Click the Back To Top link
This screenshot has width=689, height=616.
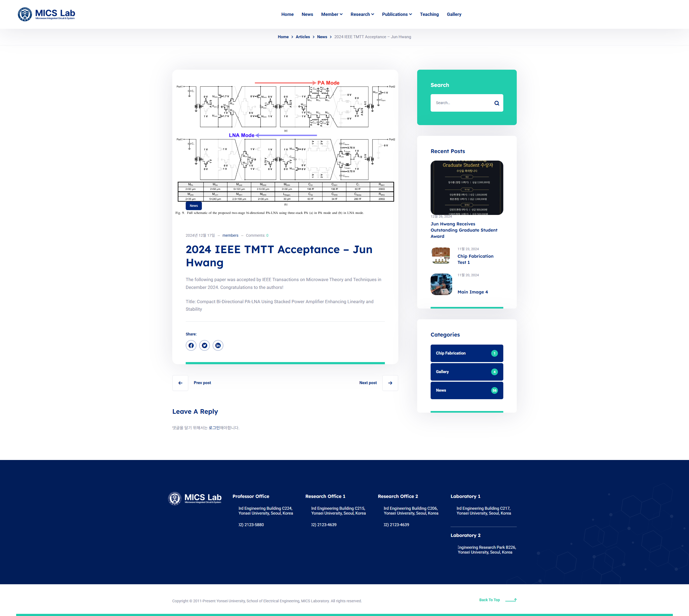click(489, 600)
